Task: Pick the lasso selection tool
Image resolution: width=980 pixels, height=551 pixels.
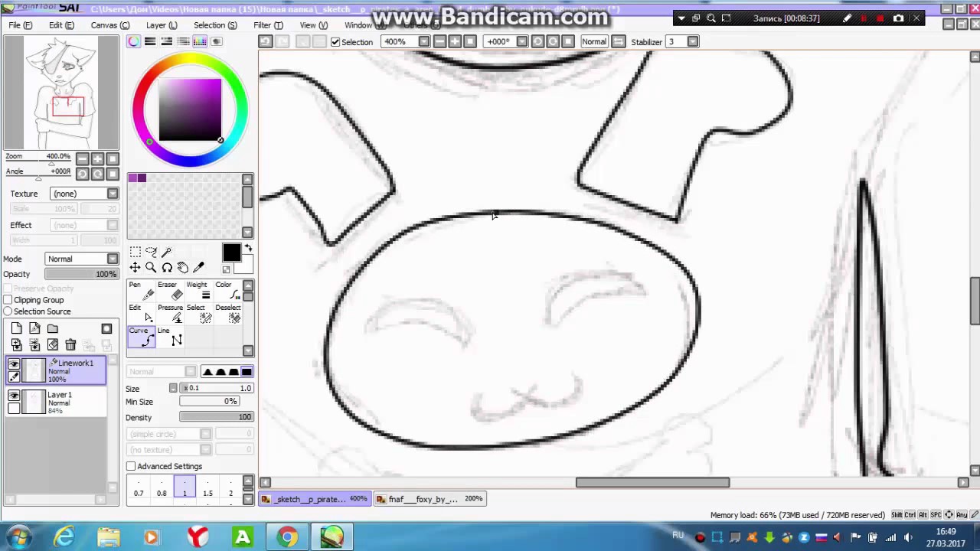Action: click(x=151, y=252)
